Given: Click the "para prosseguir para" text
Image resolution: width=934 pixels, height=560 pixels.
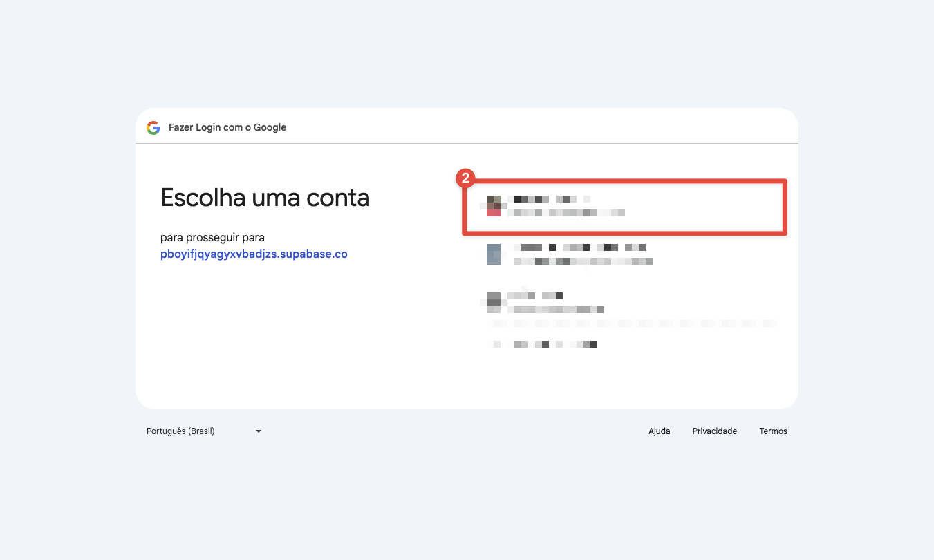Looking at the screenshot, I should 212,238.
